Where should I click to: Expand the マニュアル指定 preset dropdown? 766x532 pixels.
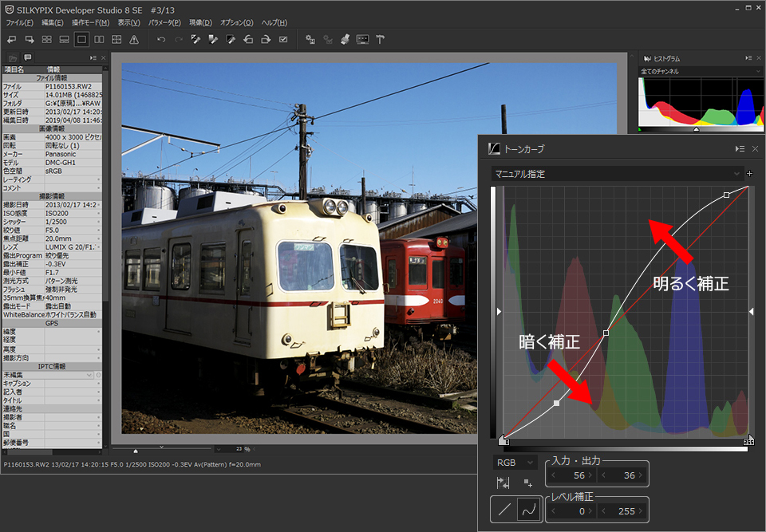point(618,173)
